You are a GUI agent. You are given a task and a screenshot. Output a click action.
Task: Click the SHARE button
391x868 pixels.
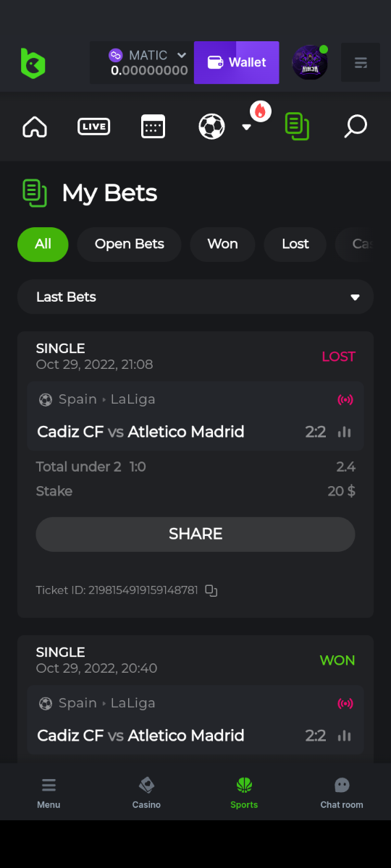[x=195, y=534]
